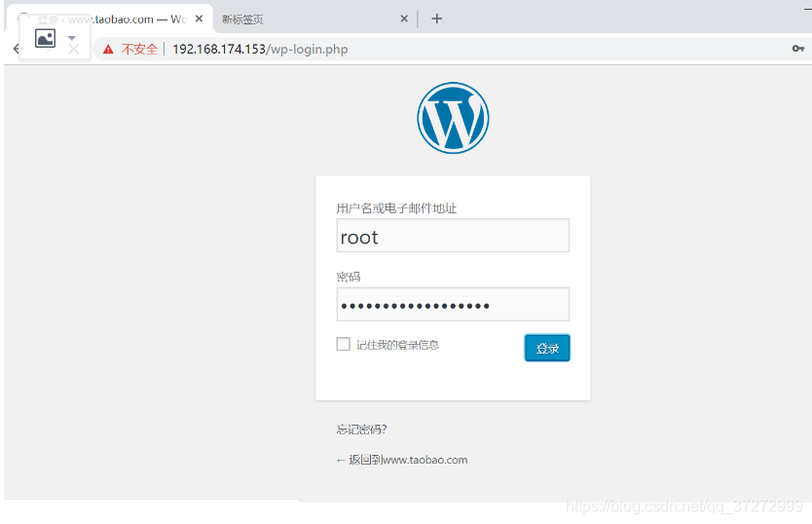
Task: Close the 新标签页 tab
Action: coord(404,19)
